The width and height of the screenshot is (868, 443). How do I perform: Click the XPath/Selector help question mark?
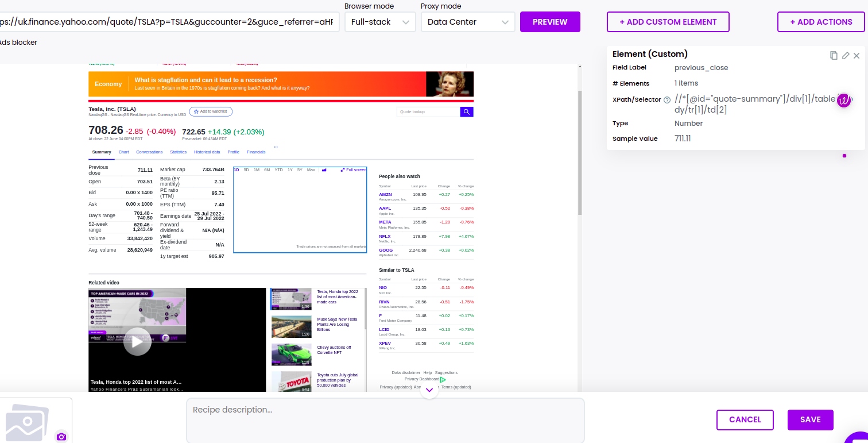click(667, 100)
